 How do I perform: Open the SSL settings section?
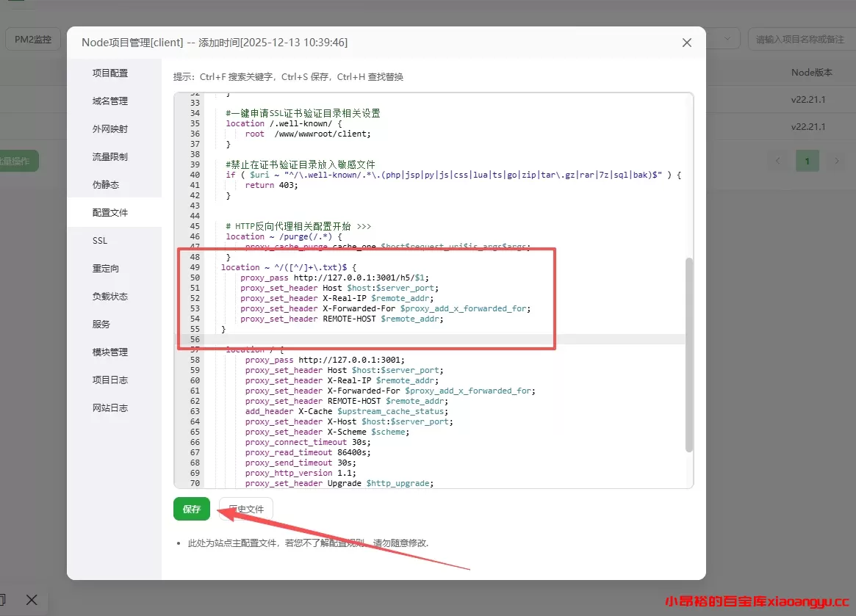98,240
